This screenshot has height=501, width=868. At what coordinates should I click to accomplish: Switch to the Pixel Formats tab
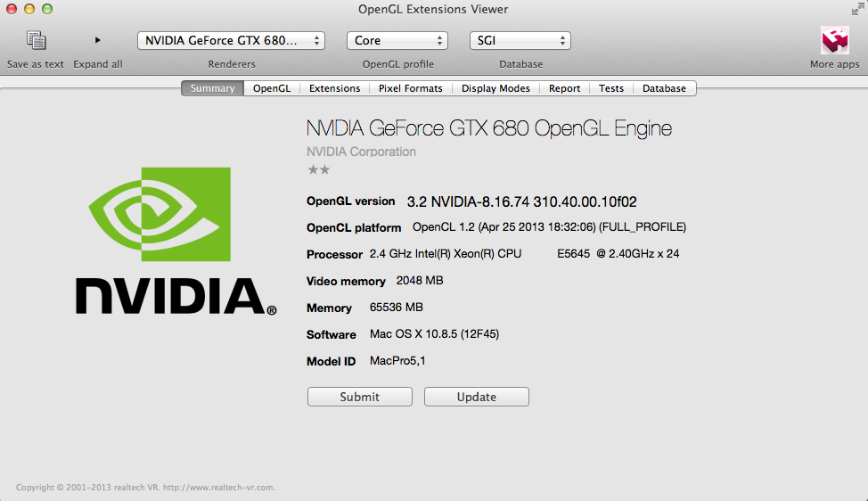point(411,88)
